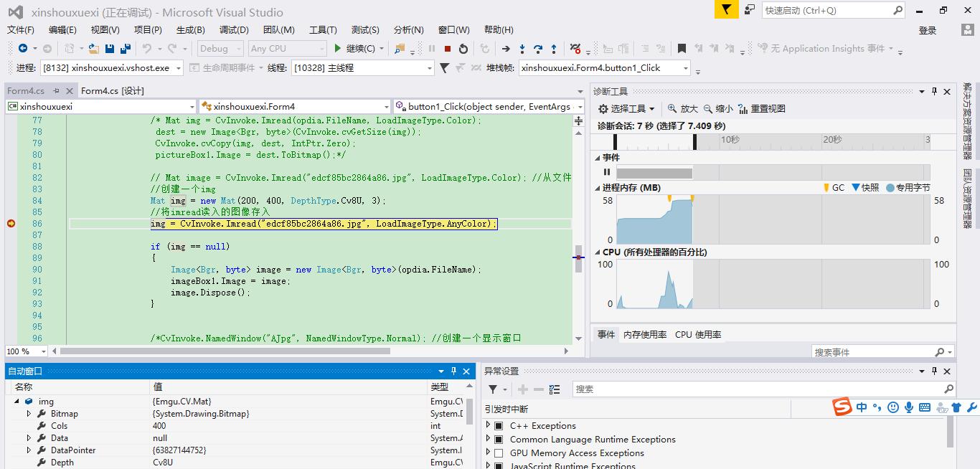Viewport: 980px width, 469px height.
Task: Expand the Bitmap row in the Autos window
Action: [29, 414]
